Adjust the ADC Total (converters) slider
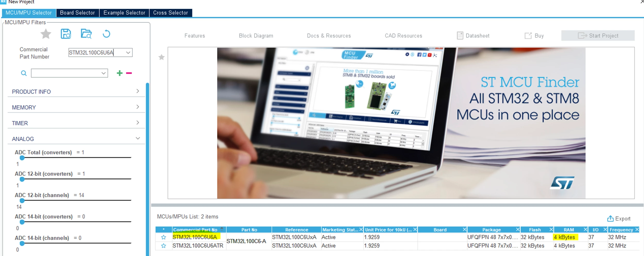 pyautogui.click(x=22, y=158)
